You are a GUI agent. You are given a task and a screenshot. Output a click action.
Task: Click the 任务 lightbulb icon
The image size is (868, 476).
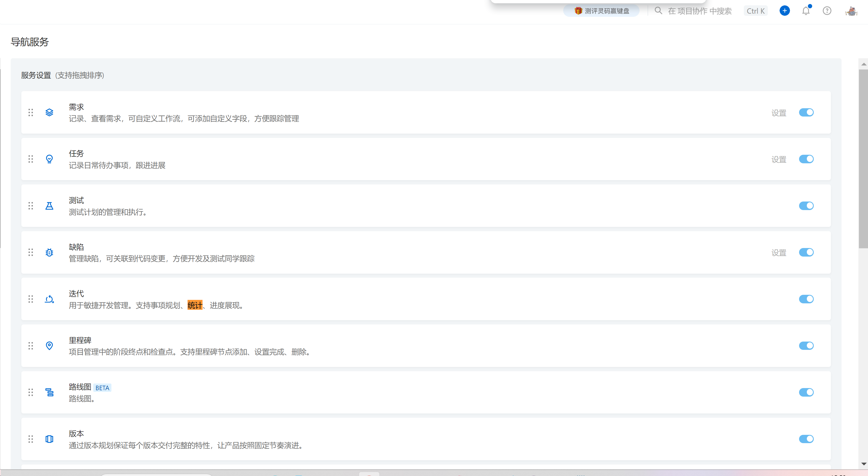tap(49, 159)
